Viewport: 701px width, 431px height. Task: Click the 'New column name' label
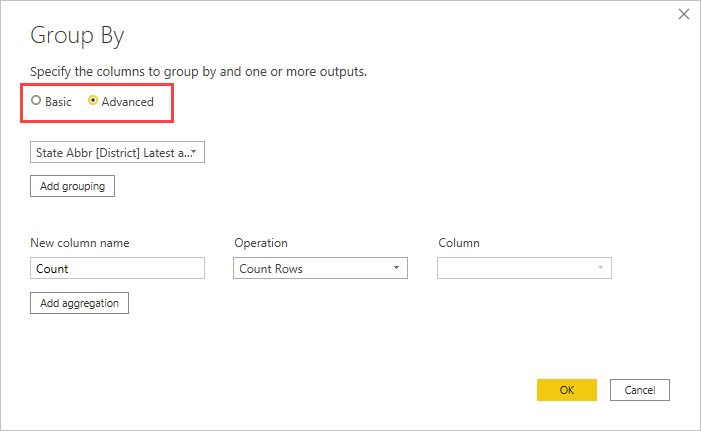(x=80, y=243)
